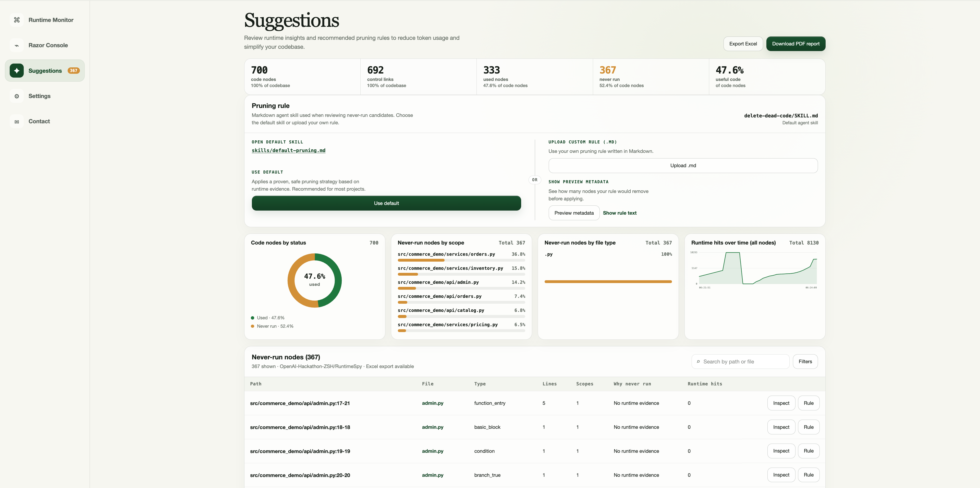Open Rule for admin.py:20-20 row
The height and width of the screenshot is (488, 980).
pyautogui.click(x=808, y=475)
